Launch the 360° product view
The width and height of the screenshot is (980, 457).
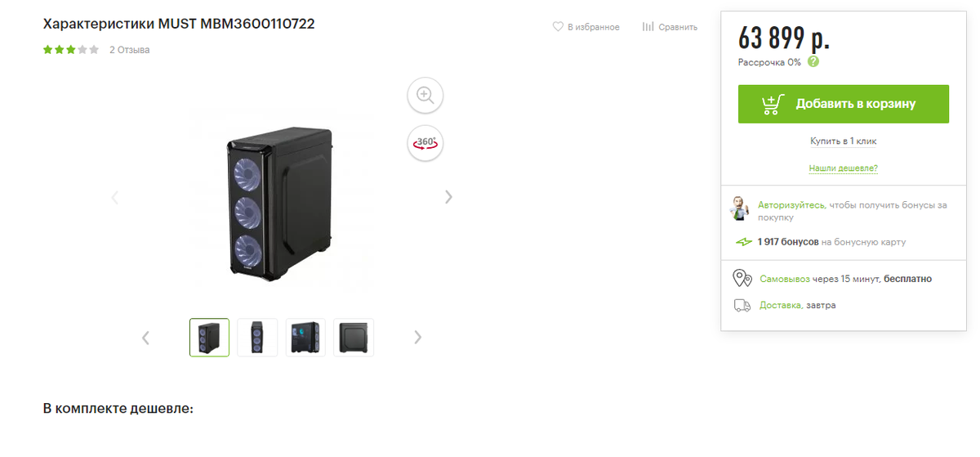[x=425, y=143]
